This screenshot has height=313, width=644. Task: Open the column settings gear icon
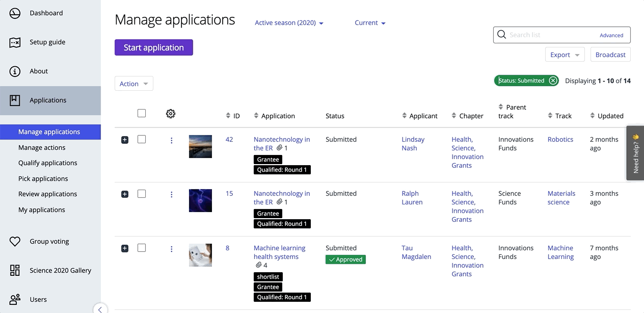pyautogui.click(x=171, y=114)
